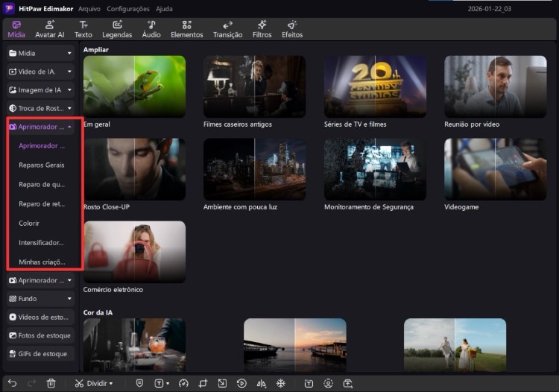
Task: Switch to the Transição tab
Action: [227, 29]
